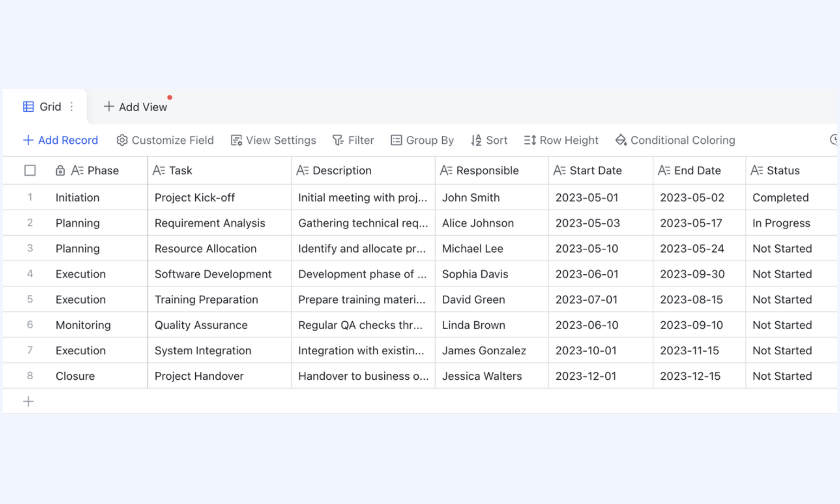Select the Resource Allocation cell
This screenshot has height=504, width=840.
pos(220,249)
